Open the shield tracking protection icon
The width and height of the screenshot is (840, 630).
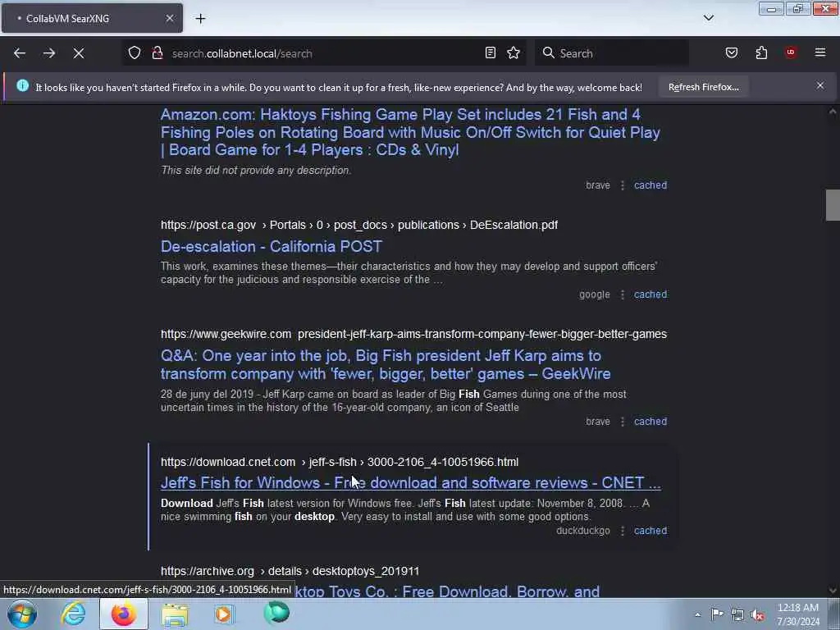point(135,53)
